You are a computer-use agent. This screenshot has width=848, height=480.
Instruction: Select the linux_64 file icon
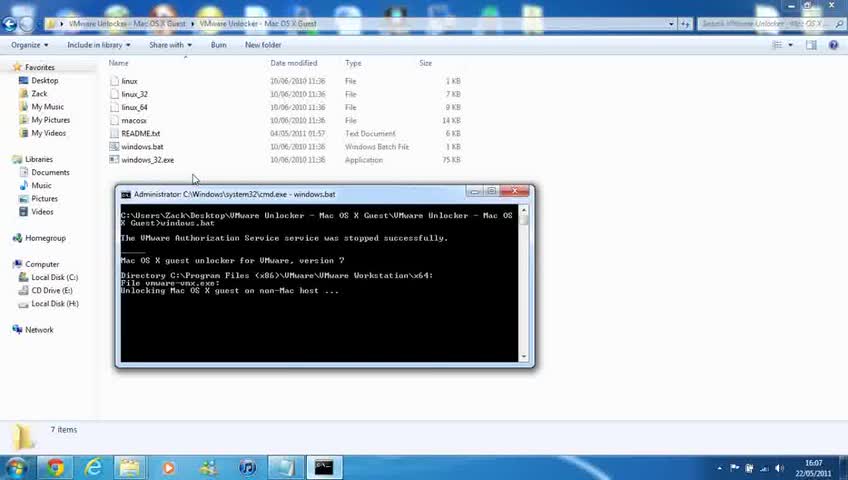[x=114, y=107]
